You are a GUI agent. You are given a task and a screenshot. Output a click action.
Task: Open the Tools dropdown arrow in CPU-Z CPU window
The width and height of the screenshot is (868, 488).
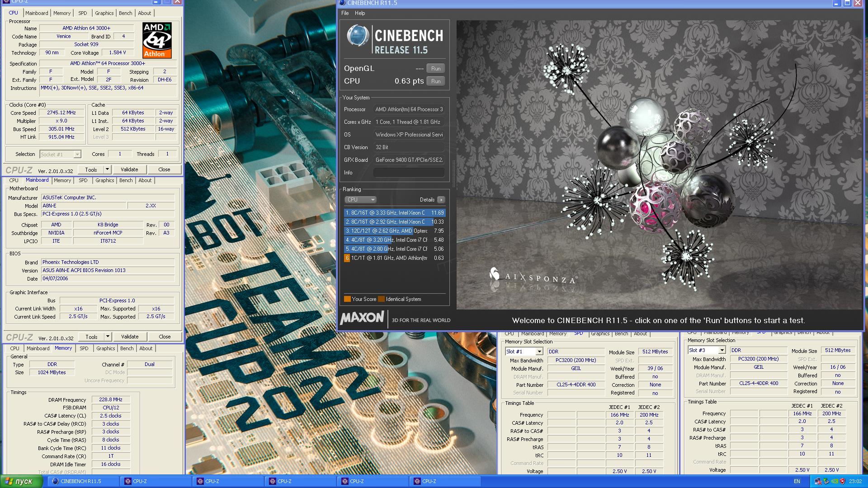[x=107, y=169]
